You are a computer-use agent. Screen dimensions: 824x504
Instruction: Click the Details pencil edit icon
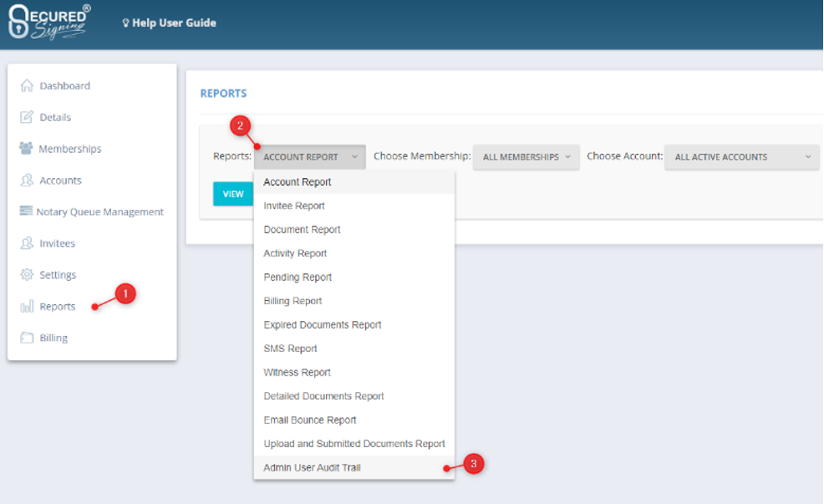click(x=27, y=117)
